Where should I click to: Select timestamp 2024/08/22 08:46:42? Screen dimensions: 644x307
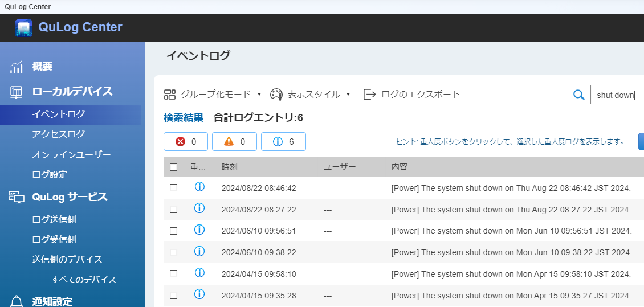point(259,189)
